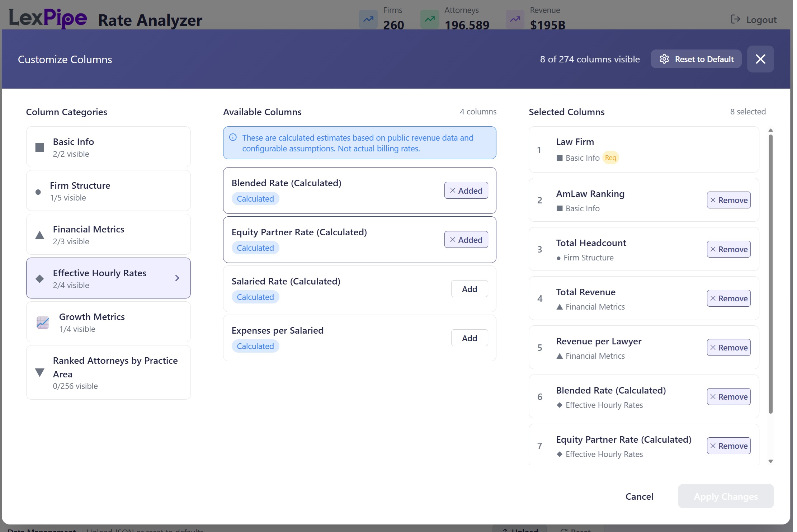Expand Effective Hourly Rates chevron arrow

pos(177,278)
